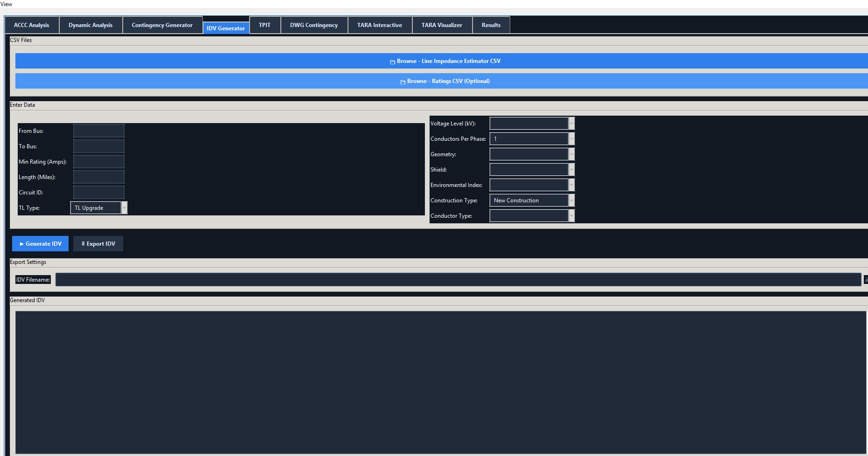Screen dimensions: 868x456
Task: Open the Environmental Index dropdown
Action: pos(532,185)
